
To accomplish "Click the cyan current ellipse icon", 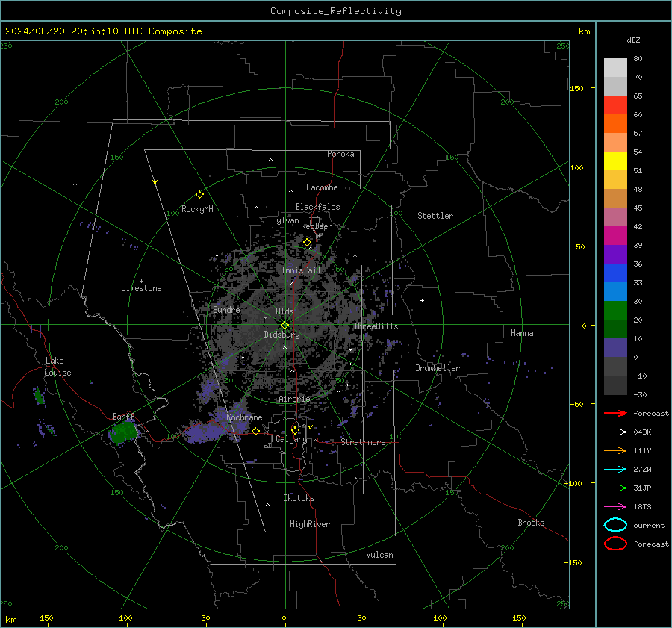I will click(615, 525).
